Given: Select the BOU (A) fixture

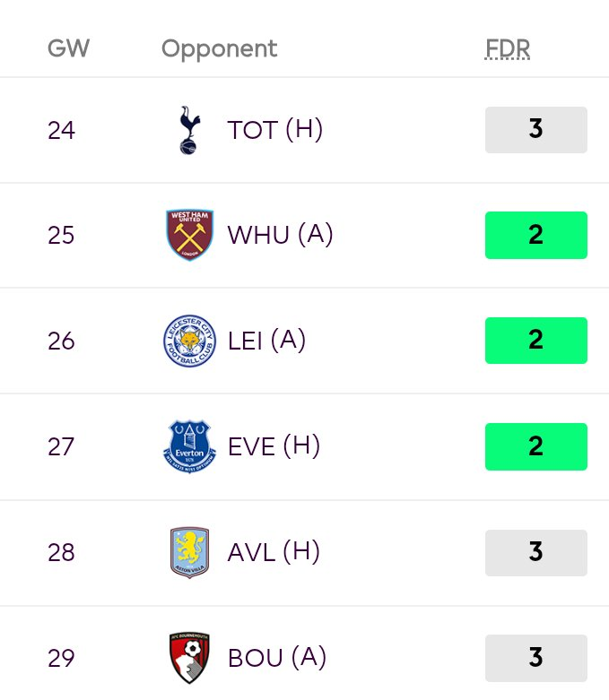Looking at the screenshot, I should pos(277,658).
